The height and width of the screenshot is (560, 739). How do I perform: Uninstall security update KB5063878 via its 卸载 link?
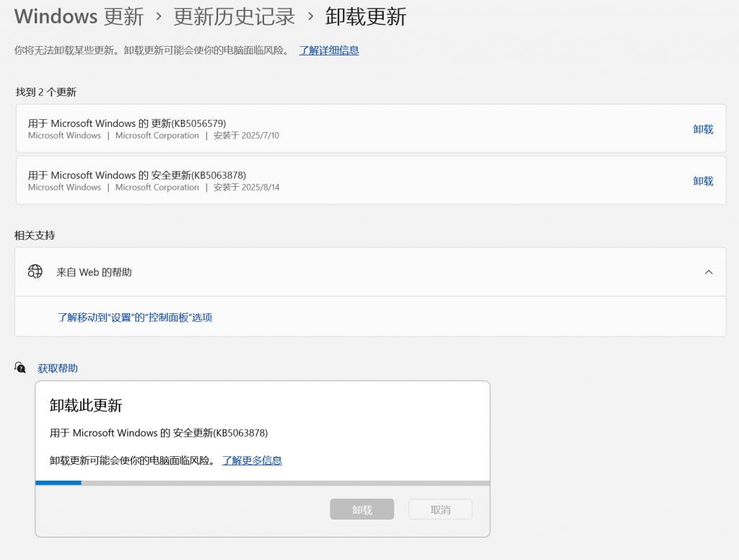point(703,181)
